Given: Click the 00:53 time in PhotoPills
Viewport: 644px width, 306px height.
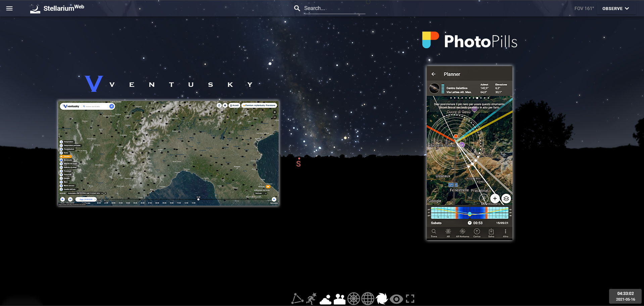Looking at the screenshot, I should pyautogui.click(x=478, y=223).
